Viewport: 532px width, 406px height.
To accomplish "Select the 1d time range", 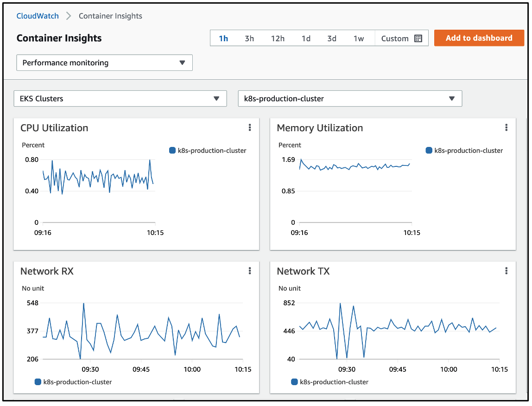I will [x=306, y=38].
